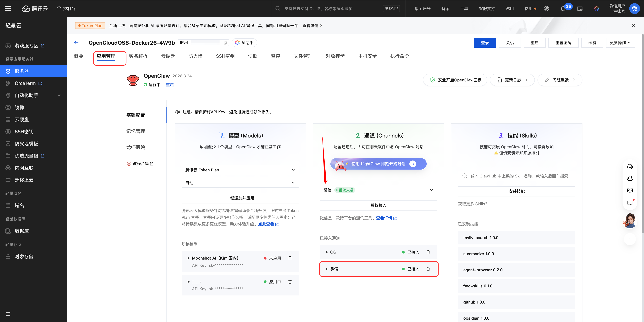Click the customer service headset icon
This screenshot has height=322, width=644.
click(630, 166)
